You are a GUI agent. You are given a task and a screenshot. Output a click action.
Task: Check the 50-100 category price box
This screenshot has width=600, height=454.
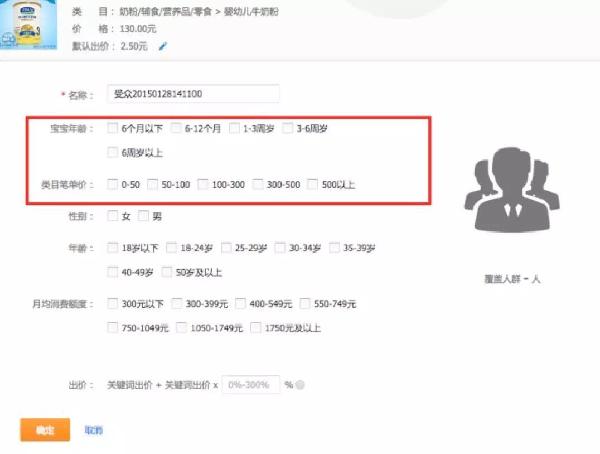point(152,184)
